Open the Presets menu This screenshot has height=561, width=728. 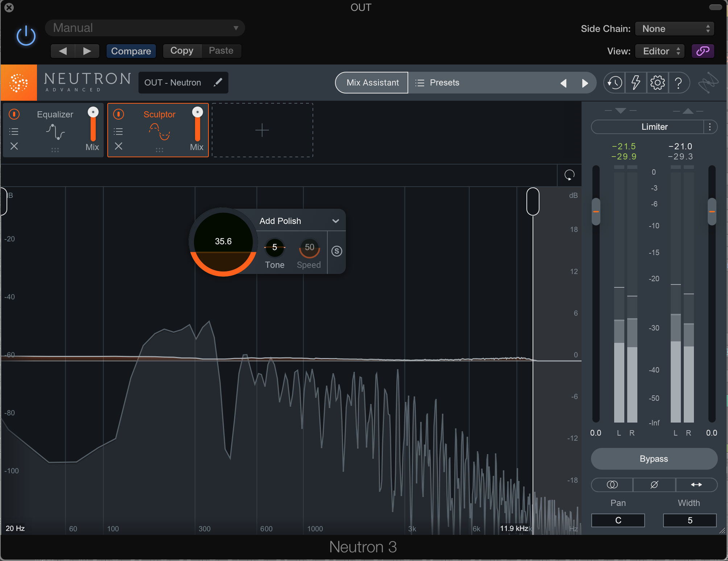[x=437, y=83]
